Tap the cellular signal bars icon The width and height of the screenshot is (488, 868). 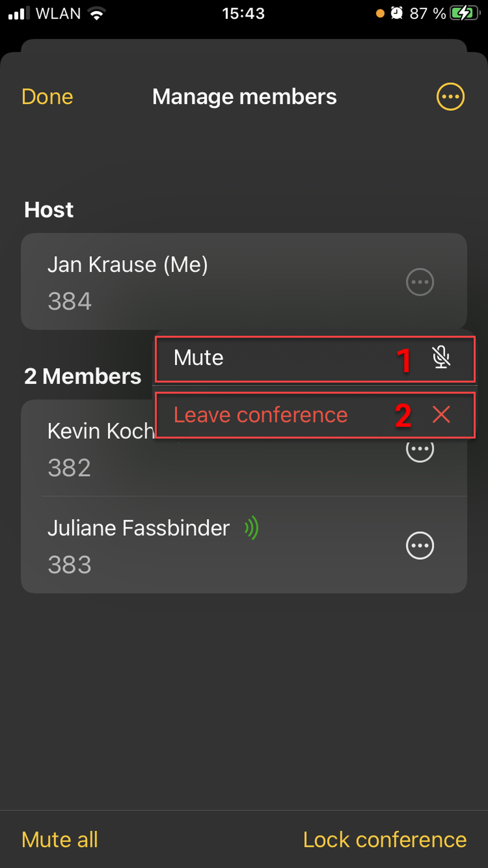tap(19, 13)
